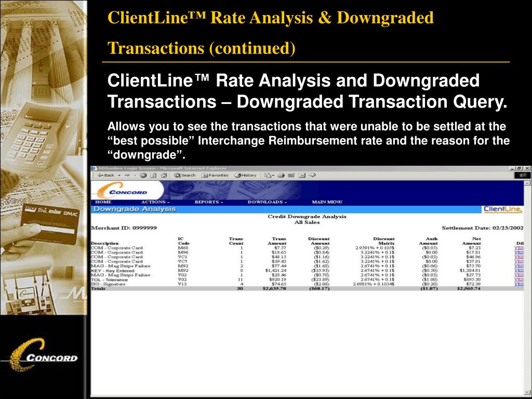This screenshot has height=399, width=532.
Task: Open the DOWNLOADS dropdown menu
Action: coord(268,202)
